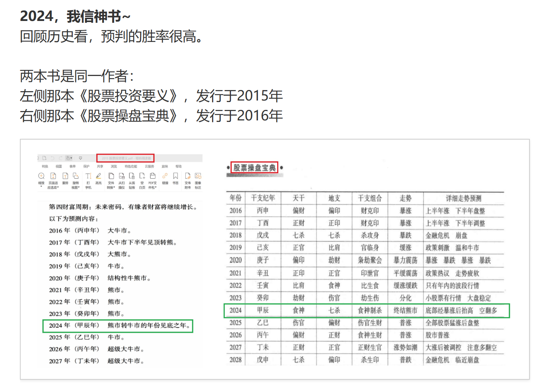Select the 云服务 tab
This screenshot has width=545, height=392.
point(149,166)
